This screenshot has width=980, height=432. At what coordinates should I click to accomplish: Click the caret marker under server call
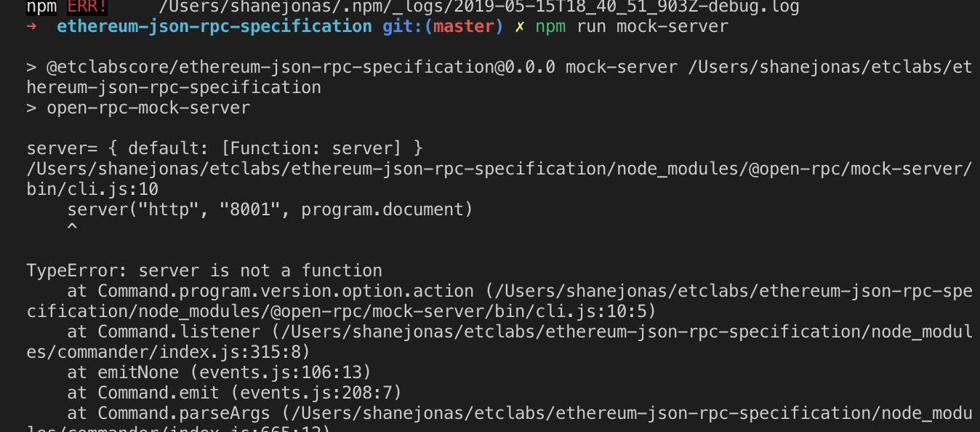(x=71, y=227)
